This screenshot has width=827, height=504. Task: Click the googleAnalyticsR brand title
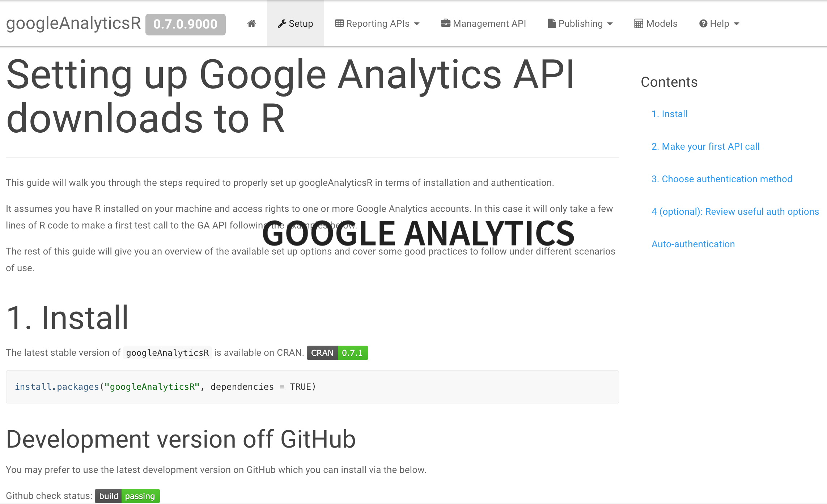[73, 23]
